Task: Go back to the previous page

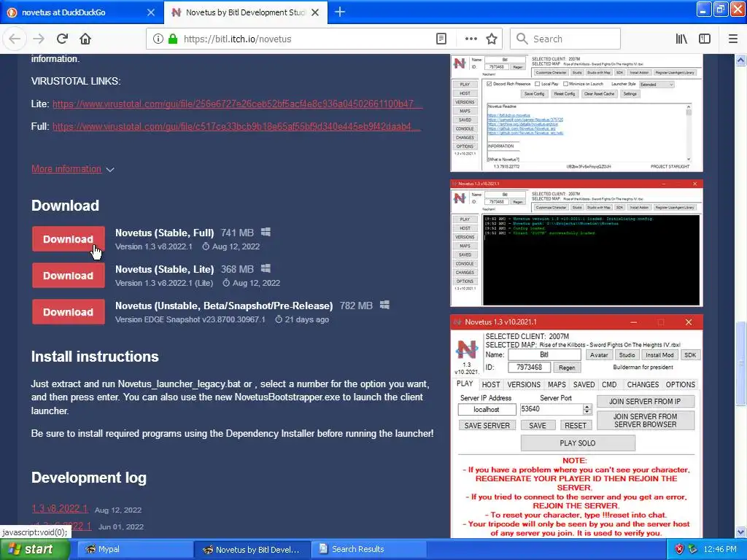Action: pos(15,39)
